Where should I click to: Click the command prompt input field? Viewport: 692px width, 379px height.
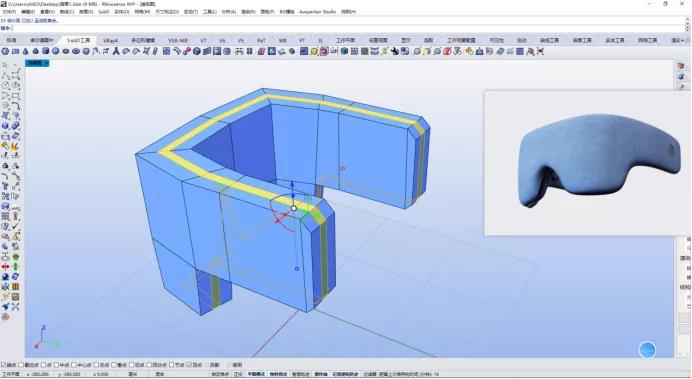pos(344,28)
